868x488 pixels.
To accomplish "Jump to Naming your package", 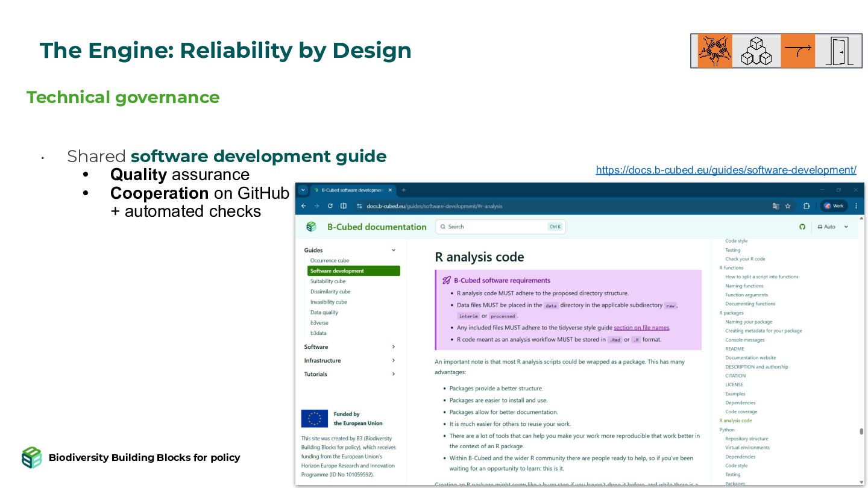I will coord(749,322).
